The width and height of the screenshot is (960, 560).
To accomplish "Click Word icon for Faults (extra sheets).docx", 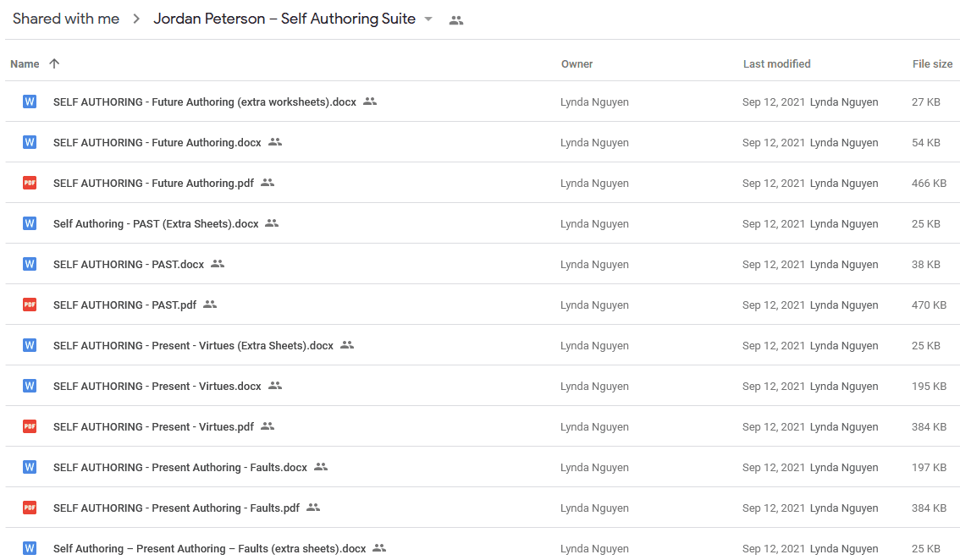I will (x=30, y=548).
